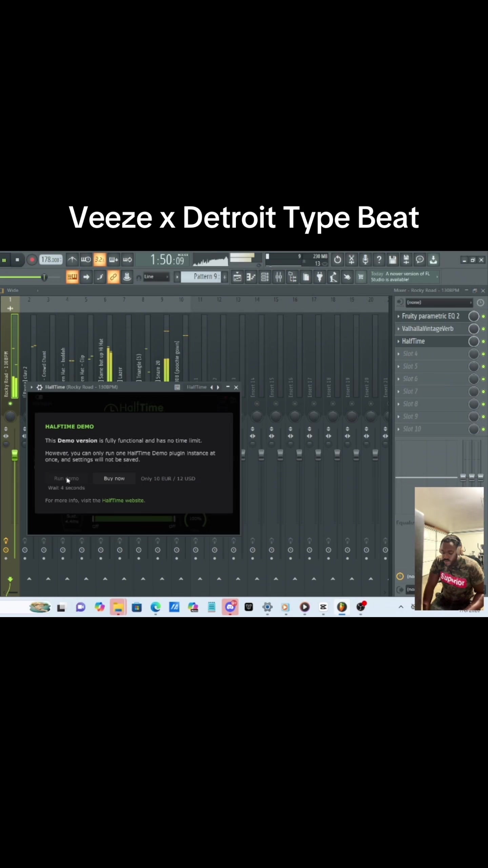The image size is (488, 868).
Task: Click the newer version notification panel
Action: coord(404,277)
